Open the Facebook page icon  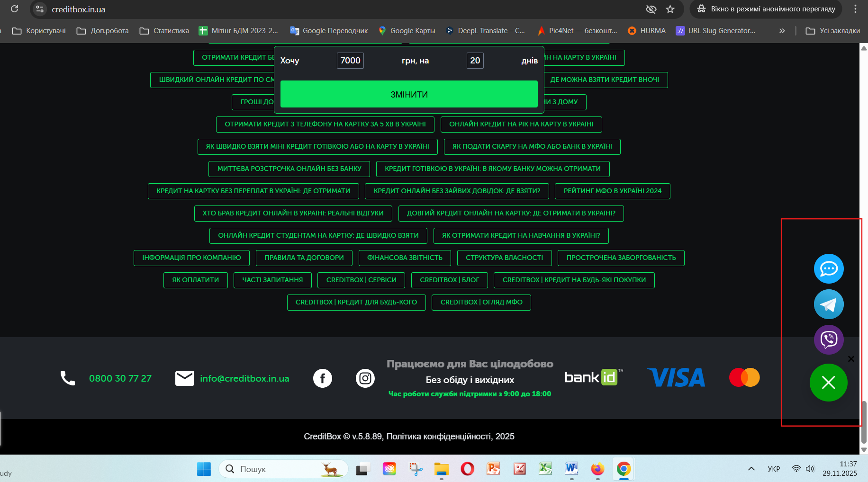323,378
